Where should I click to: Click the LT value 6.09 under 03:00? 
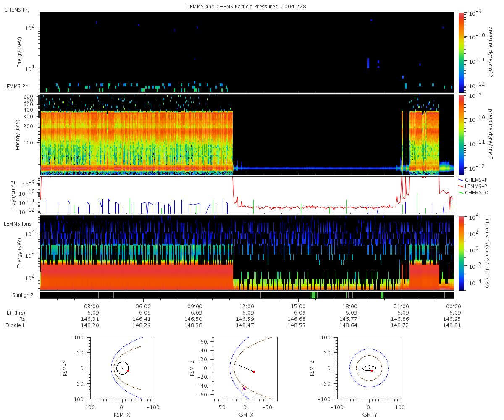tap(93, 313)
